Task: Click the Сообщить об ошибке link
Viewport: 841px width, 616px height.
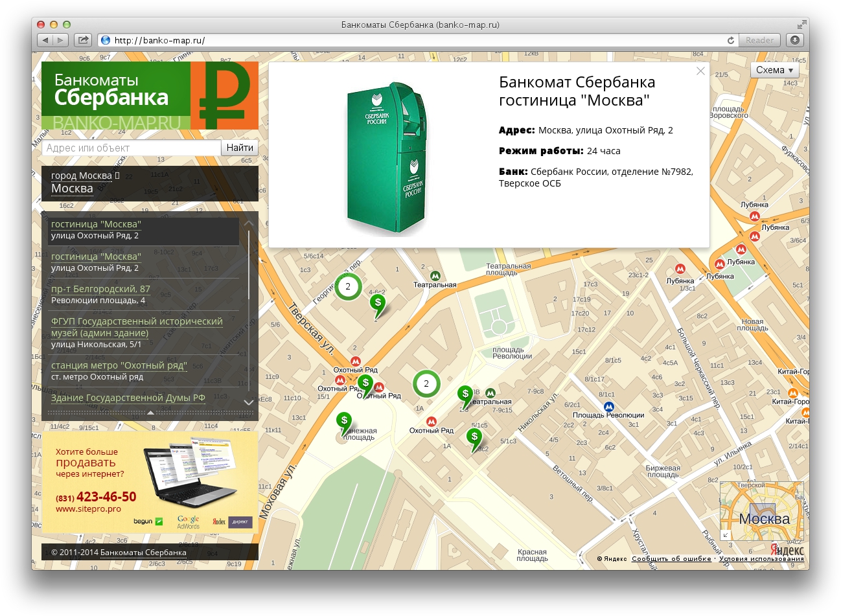Action: [671, 558]
